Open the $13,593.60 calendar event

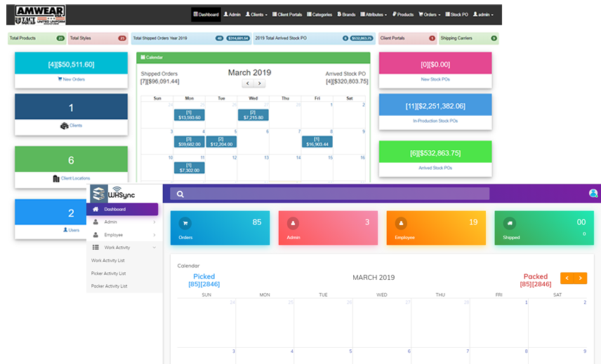190,115
